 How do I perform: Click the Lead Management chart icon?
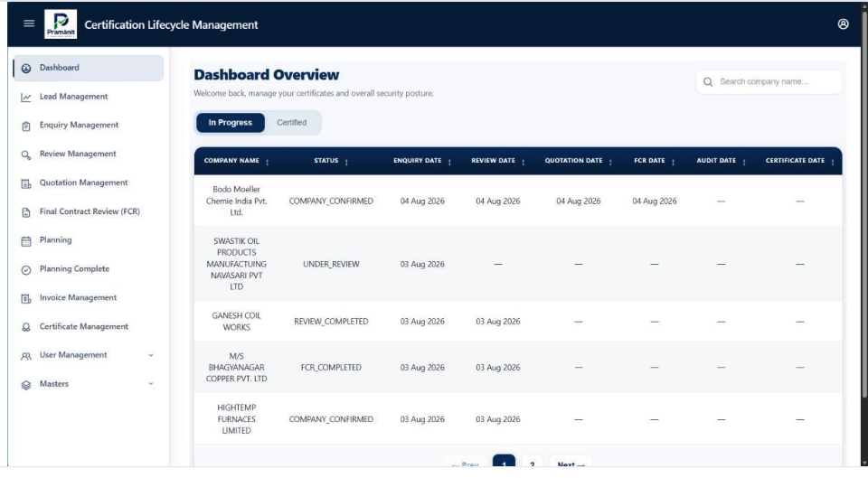pos(26,98)
